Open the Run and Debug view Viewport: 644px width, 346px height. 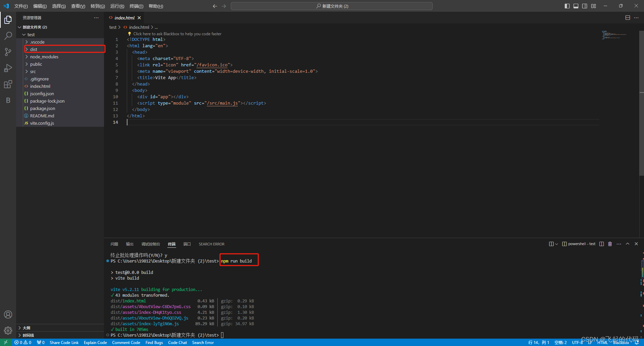coord(8,68)
